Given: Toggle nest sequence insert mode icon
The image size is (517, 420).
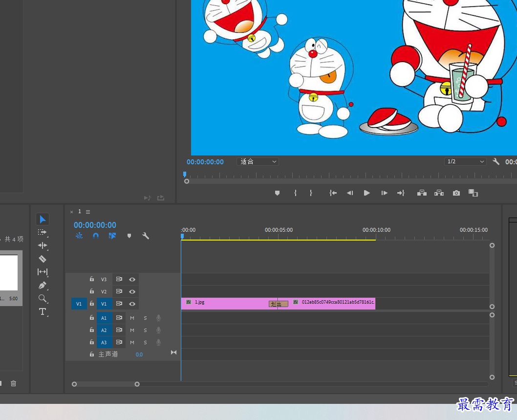Looking at the screenshot, I should (x=79, y=236).
